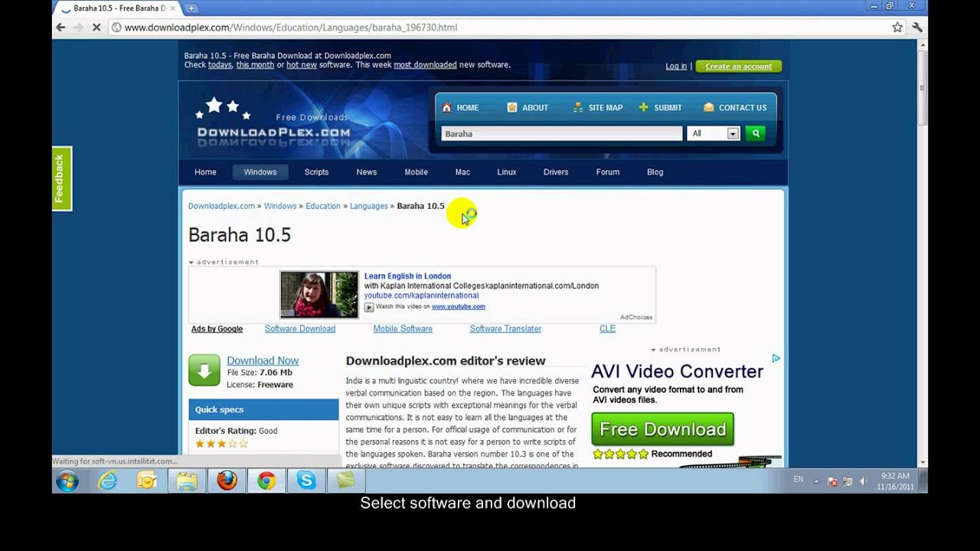Select the Mac navigation tab
Viewport: 980px width, 551px height.
point(462,172)
